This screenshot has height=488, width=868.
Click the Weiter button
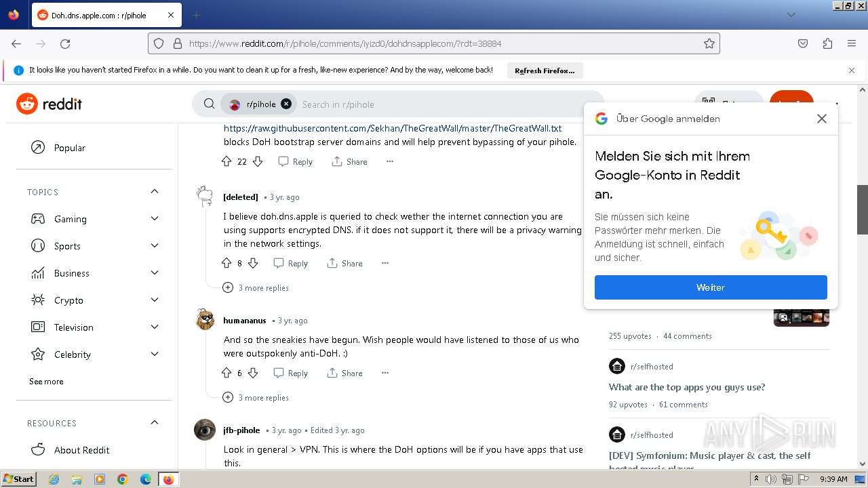tap(711, 287)
